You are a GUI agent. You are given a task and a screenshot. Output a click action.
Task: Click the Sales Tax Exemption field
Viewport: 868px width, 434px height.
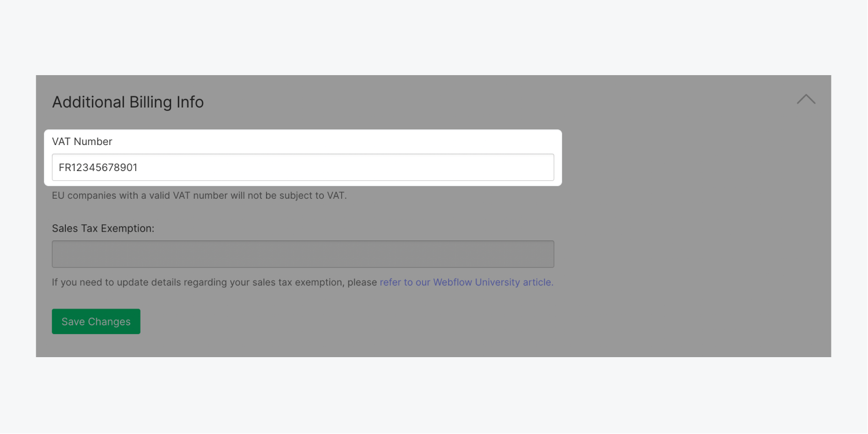pos(303,254)
